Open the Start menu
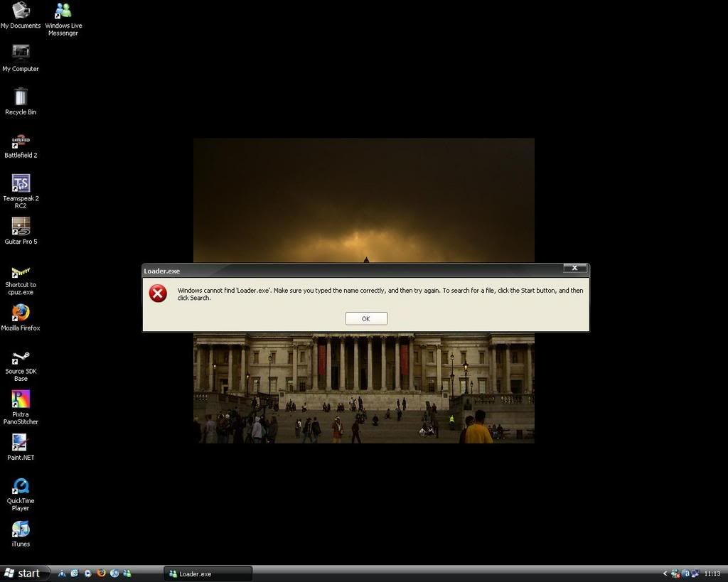 point(22,573)
